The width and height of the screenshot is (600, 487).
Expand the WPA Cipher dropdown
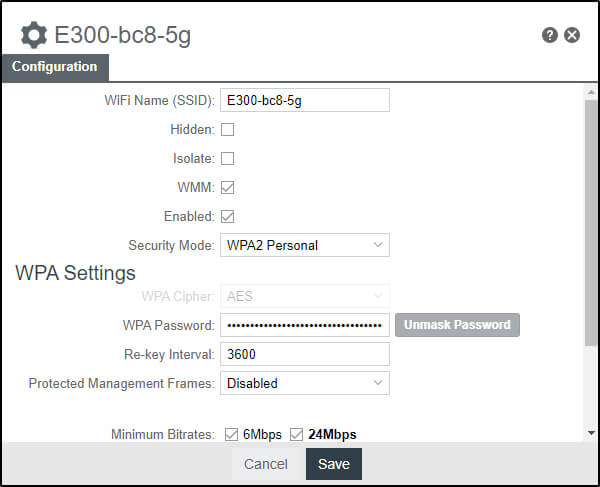click(304, 296)
